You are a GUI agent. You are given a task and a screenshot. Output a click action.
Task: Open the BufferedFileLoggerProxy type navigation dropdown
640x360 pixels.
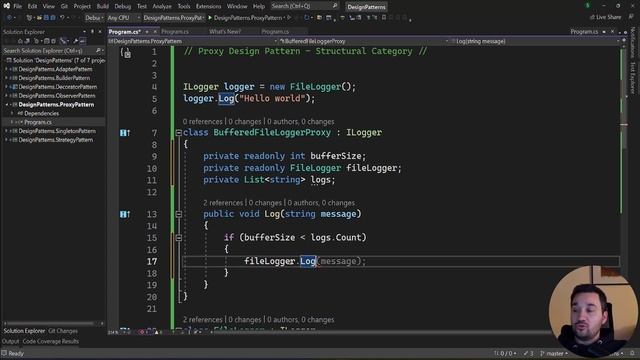pos(364,41)
